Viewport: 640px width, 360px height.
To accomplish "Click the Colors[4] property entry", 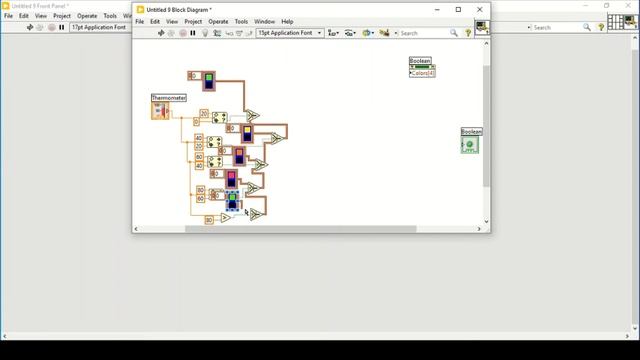I will point(422,73).
